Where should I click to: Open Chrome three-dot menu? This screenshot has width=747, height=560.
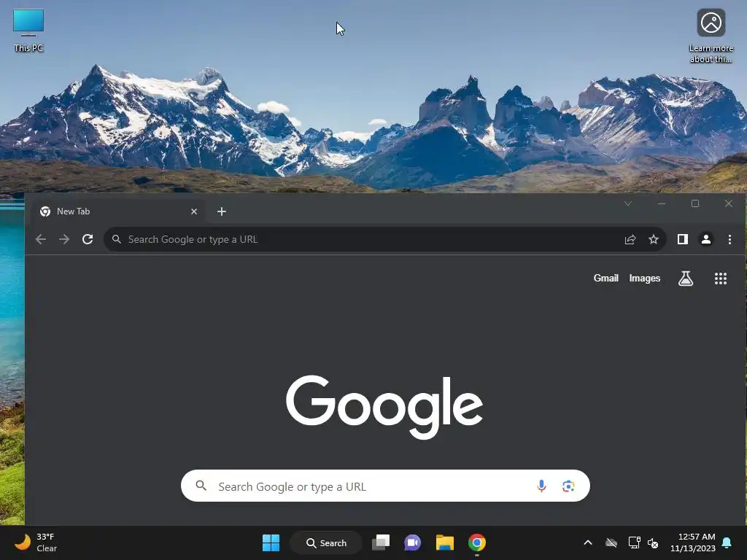click(x=729, y=239)
